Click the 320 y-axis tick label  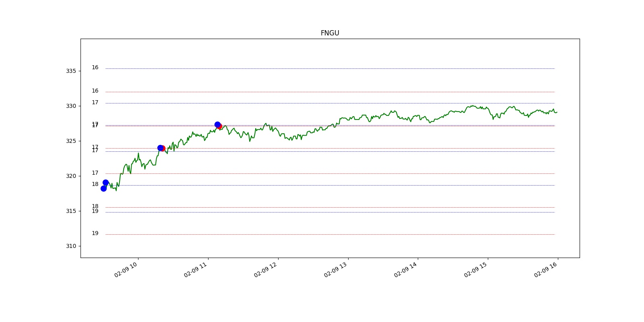[71, 176]
